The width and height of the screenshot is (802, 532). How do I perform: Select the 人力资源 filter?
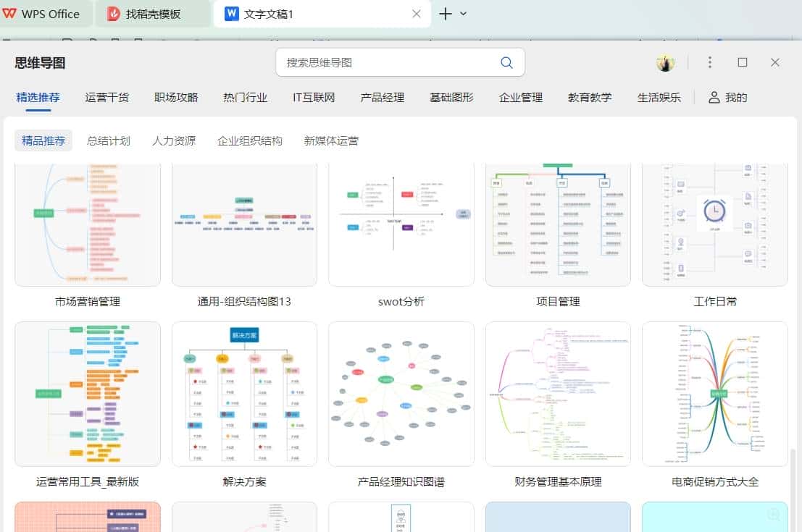click(173, 140)
